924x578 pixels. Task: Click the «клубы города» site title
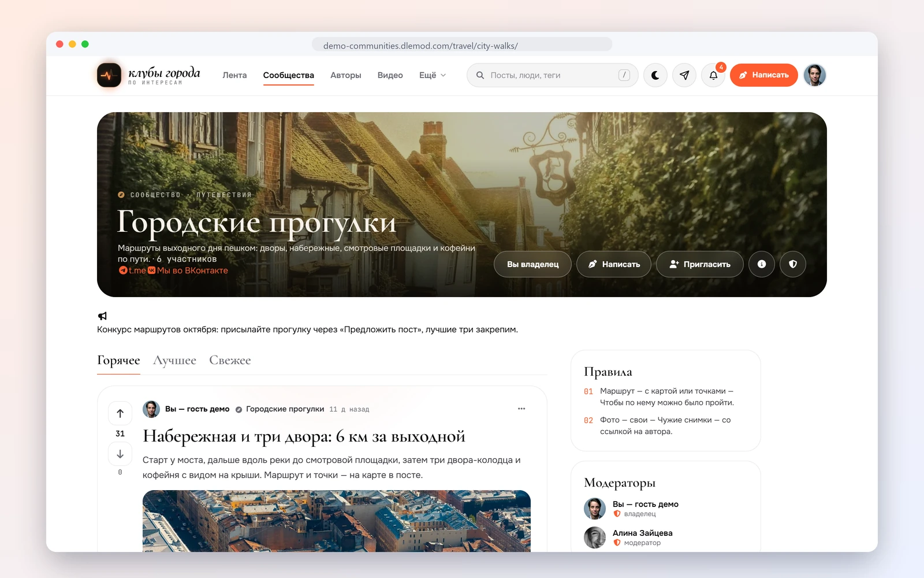[164, 73]
